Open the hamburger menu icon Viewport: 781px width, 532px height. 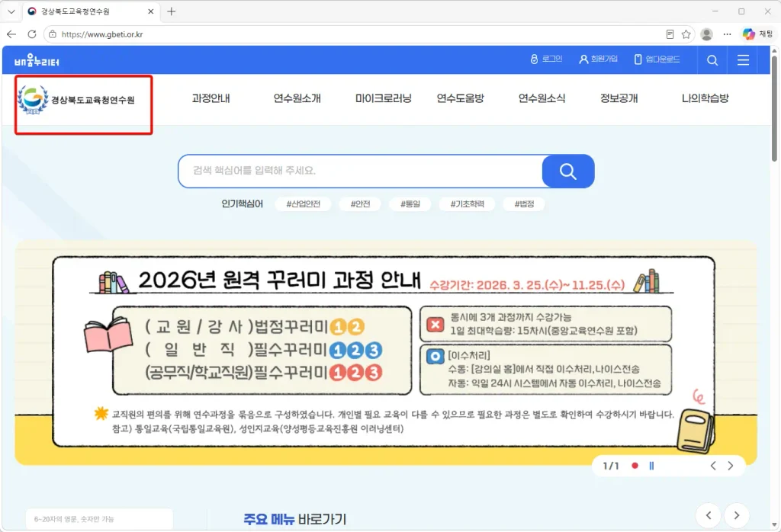(x=743, y=60)
